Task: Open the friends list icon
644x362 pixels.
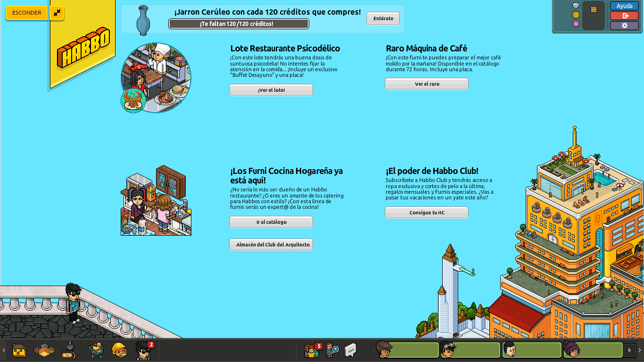Action: click(x=312, y=350)
